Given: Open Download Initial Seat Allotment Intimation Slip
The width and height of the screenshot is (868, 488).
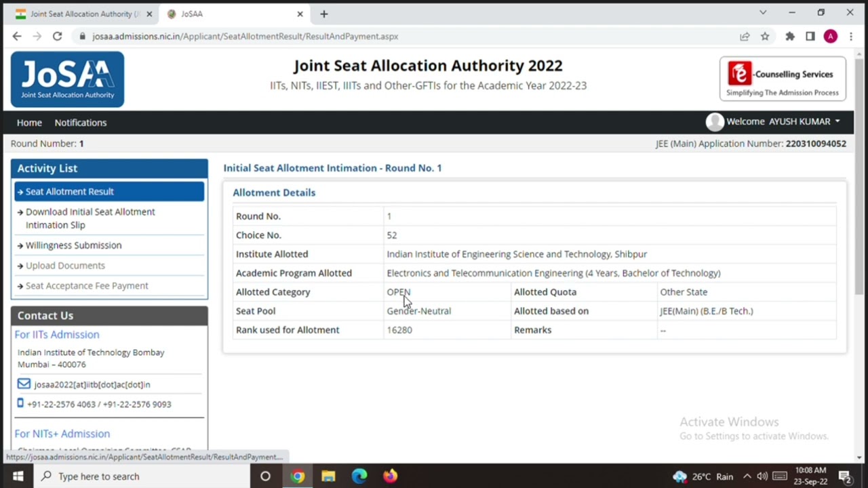Looking at the screenshot, I should point(90,218).
